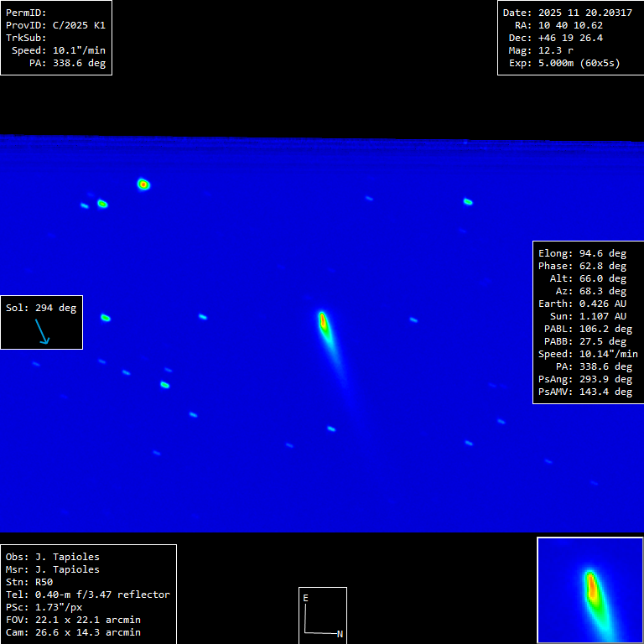Click the Elong 94.6 deg line

(582, 253)
